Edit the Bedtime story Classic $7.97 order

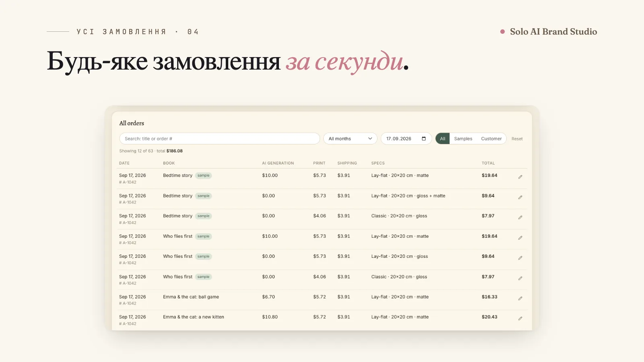tap(520, 218)
